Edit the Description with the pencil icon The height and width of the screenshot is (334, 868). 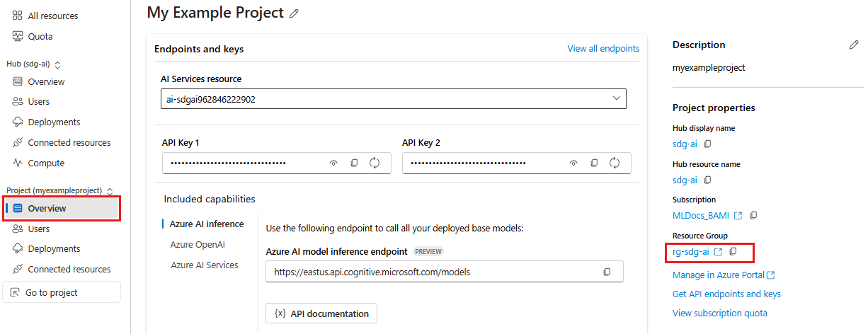click(x=854, y=45)
